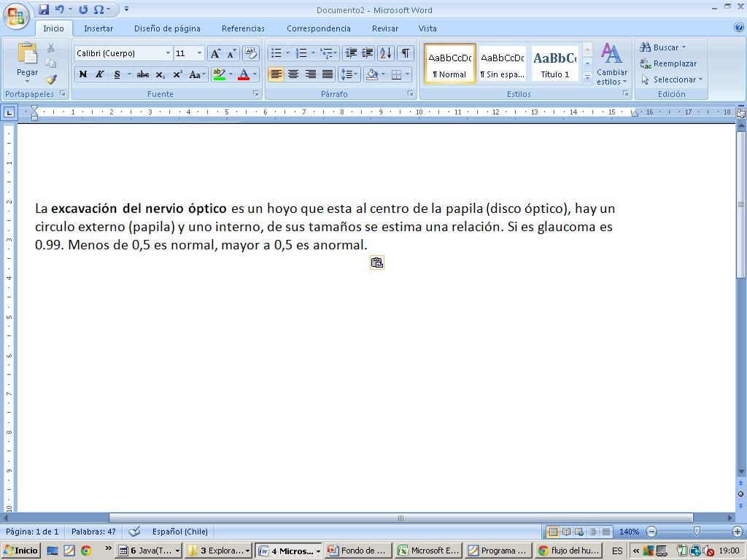747x560 pixels.
Task: Click the Reemplazar button
Action: (669, 63)
